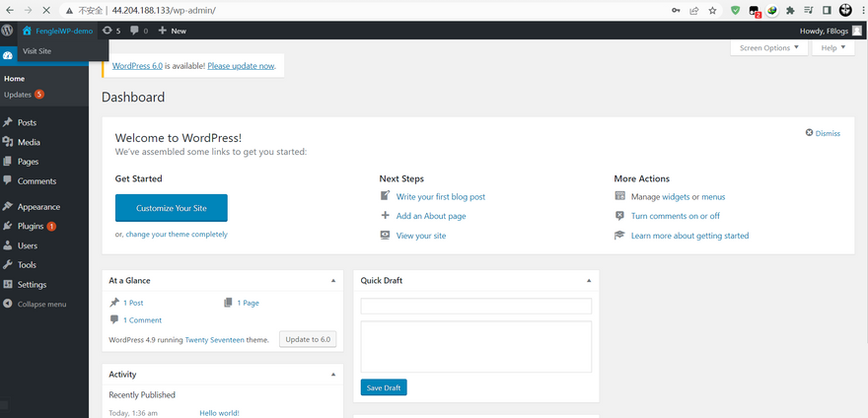
Task: Select Updates submenu item
Action: coord(18,95)
